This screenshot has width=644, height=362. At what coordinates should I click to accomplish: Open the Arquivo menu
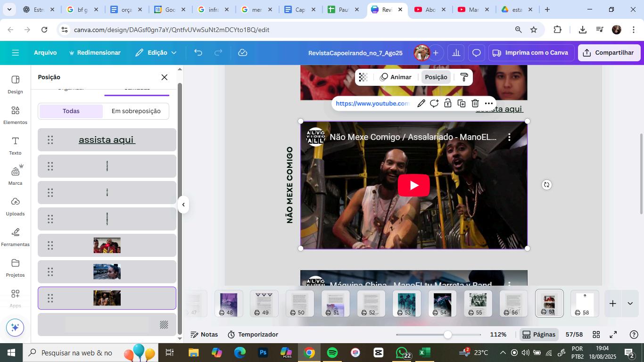click(45, 53)
